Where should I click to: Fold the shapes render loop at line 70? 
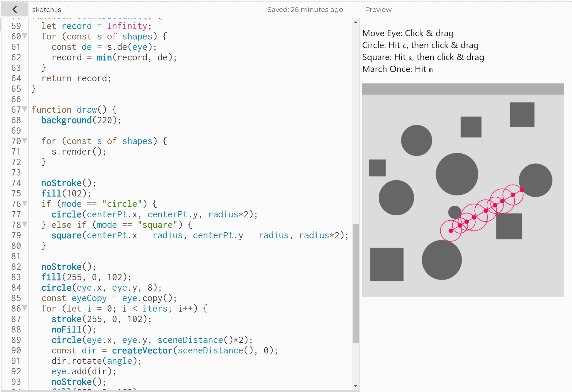click(x=25, y=141)
